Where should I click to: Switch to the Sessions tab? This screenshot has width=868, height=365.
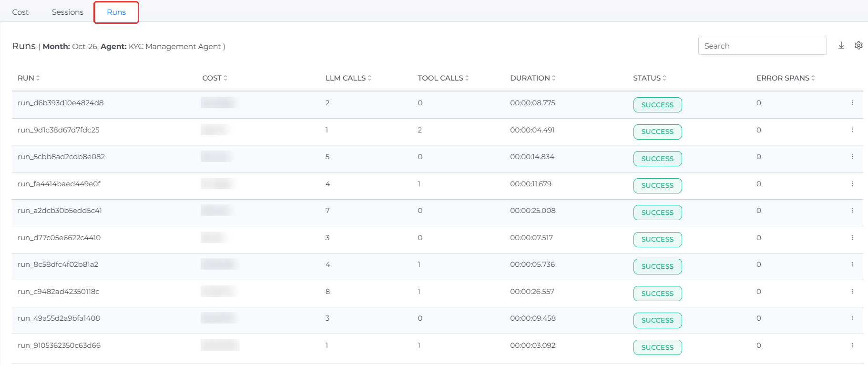click(x=68, y=12)
